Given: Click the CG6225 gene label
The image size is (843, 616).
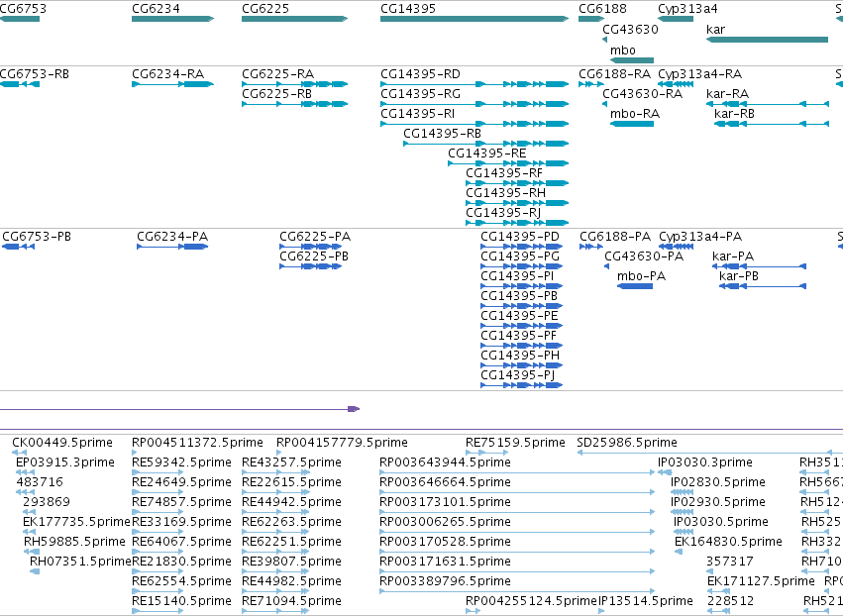Looking at the screenshot, I should pos(265,9).
